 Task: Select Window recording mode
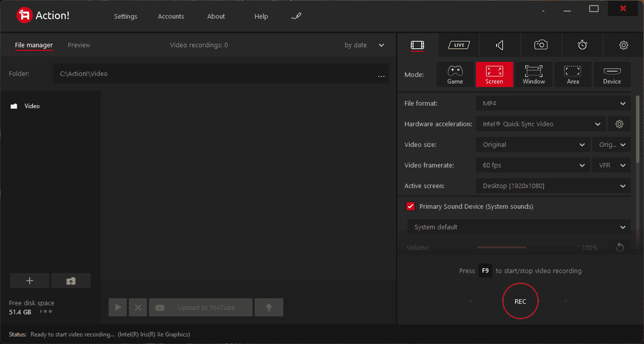[534, 74]
